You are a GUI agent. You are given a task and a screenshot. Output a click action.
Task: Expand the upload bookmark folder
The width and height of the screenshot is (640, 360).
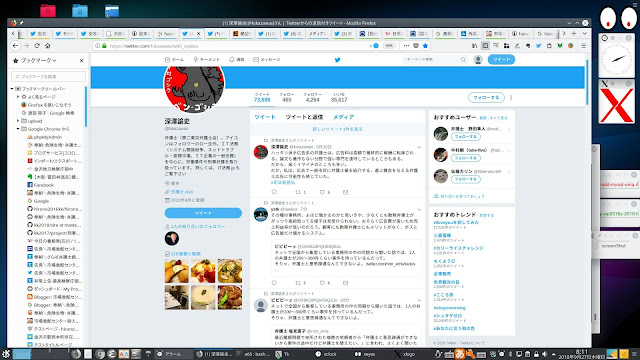(18, 121)
